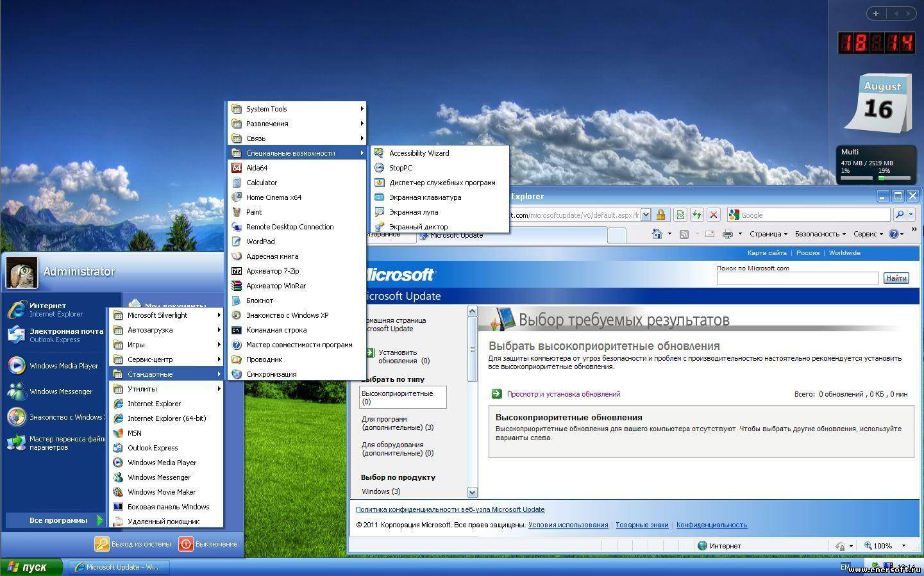Launch Accessibility Wizard
Screen dimensions: 924x576
point(440,153)
